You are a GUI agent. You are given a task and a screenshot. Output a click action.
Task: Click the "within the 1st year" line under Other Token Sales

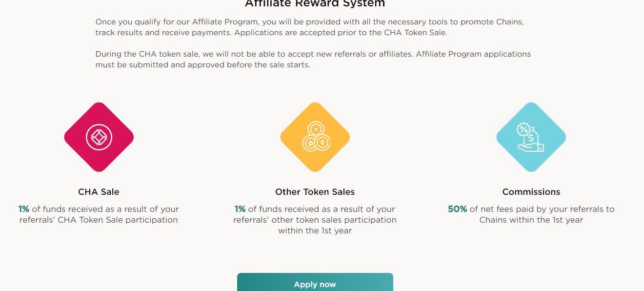tap(315, 230)
